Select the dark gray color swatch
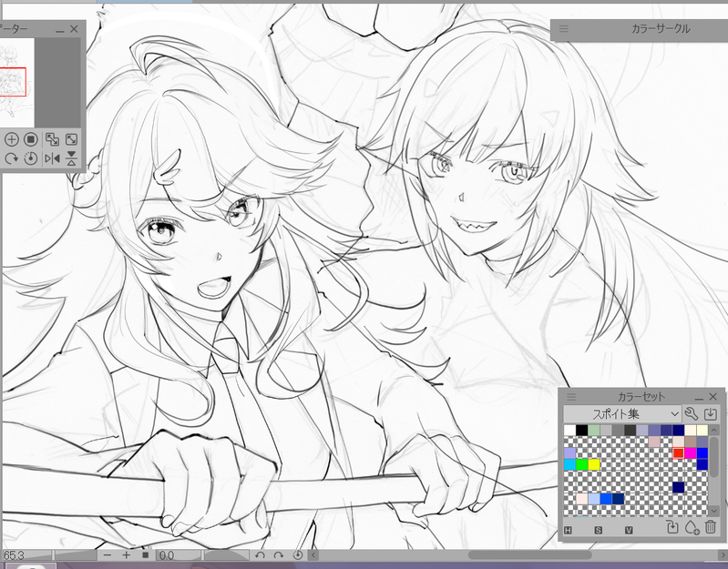The image size is (728, 569). tap(630, 430)
